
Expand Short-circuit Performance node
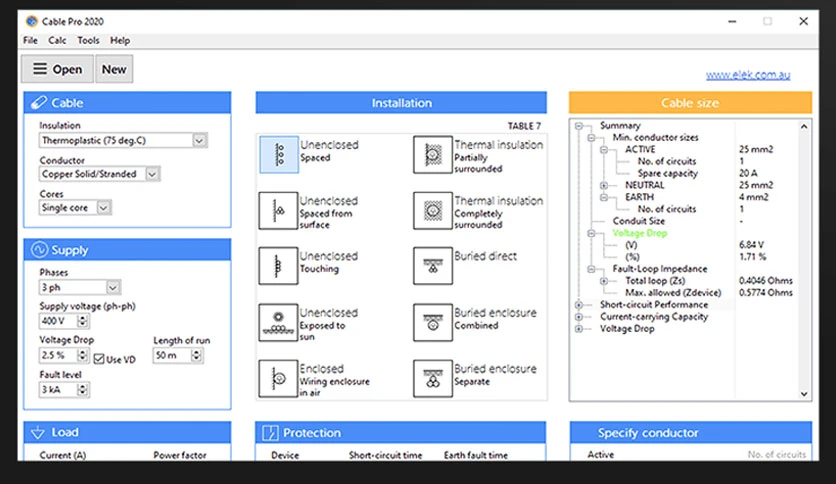578,305
